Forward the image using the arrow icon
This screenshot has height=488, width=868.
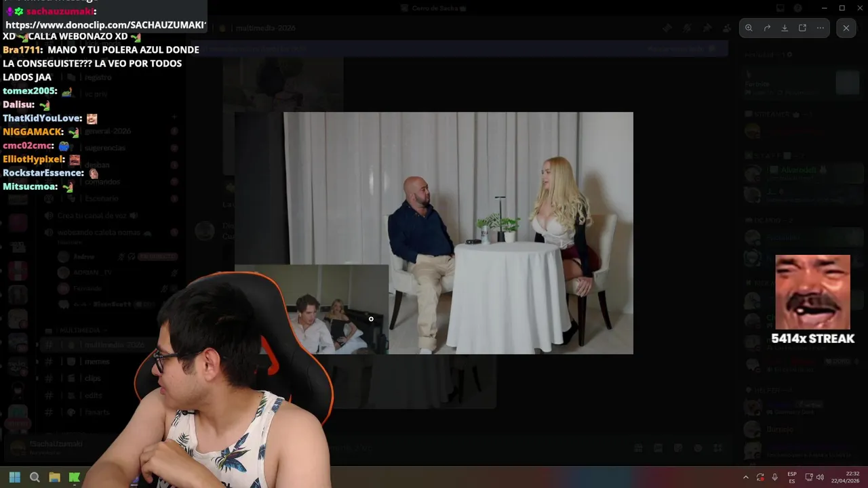pyautogui.click(x=767, y=28)
